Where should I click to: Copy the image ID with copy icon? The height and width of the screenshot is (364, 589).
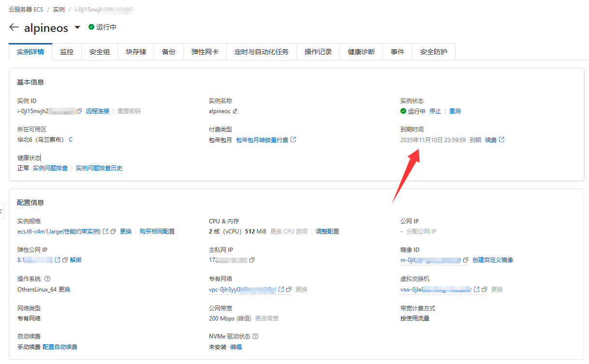(465, 260)
